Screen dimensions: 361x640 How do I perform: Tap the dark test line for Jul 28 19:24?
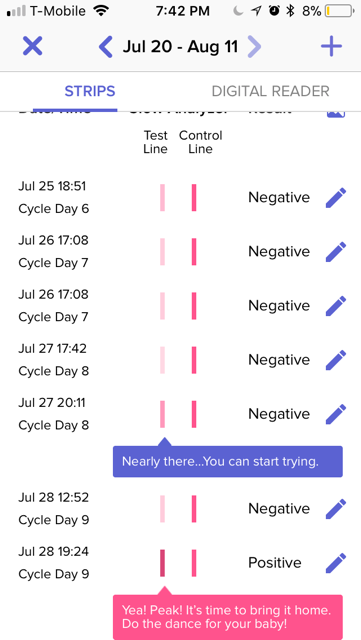162,563
